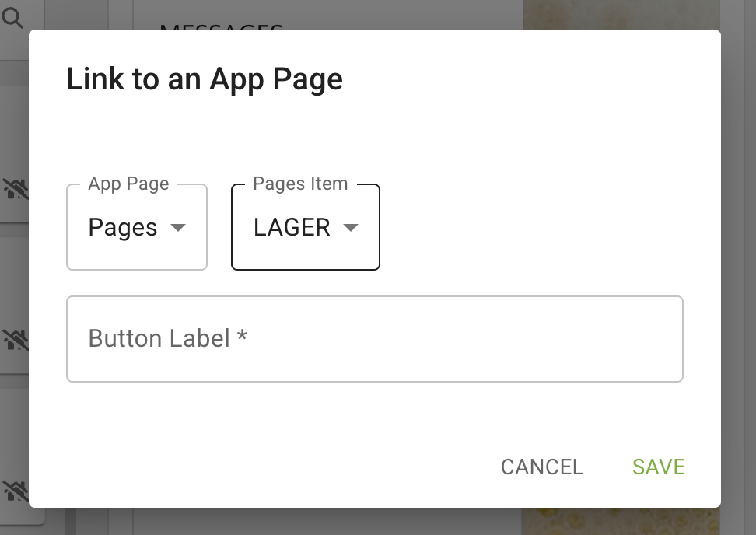
Task: Select the 'LAGER' value text
Action: (x=292, y=228)
